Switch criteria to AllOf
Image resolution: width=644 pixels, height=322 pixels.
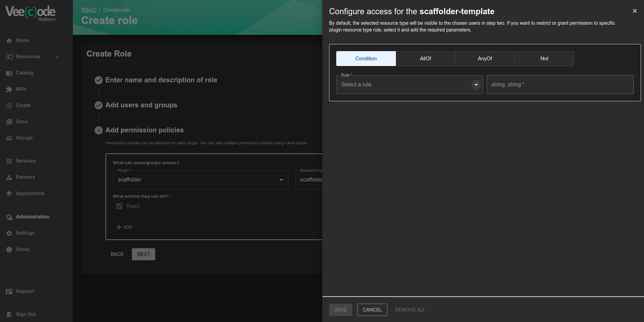click(425, 59)
